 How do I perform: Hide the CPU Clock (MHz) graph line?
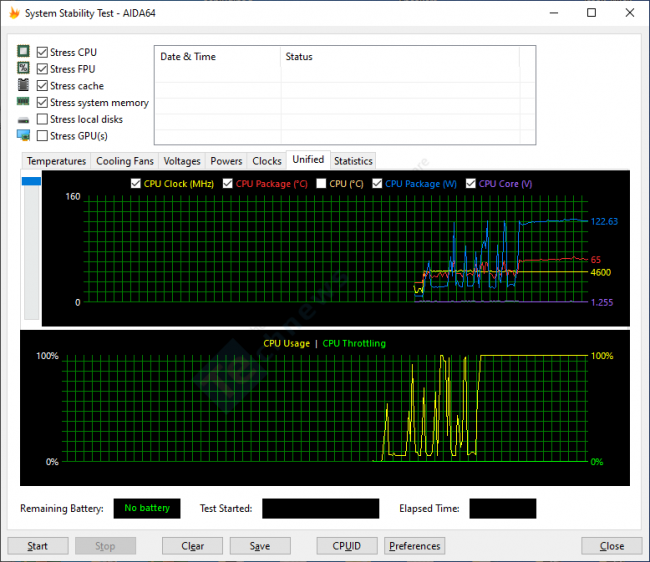[x=136, y=183]
